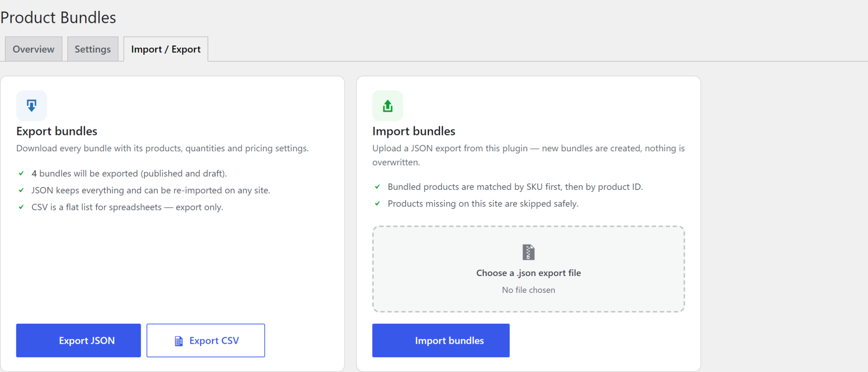Click '4 bundles will be exported' line

pos(129,174)
